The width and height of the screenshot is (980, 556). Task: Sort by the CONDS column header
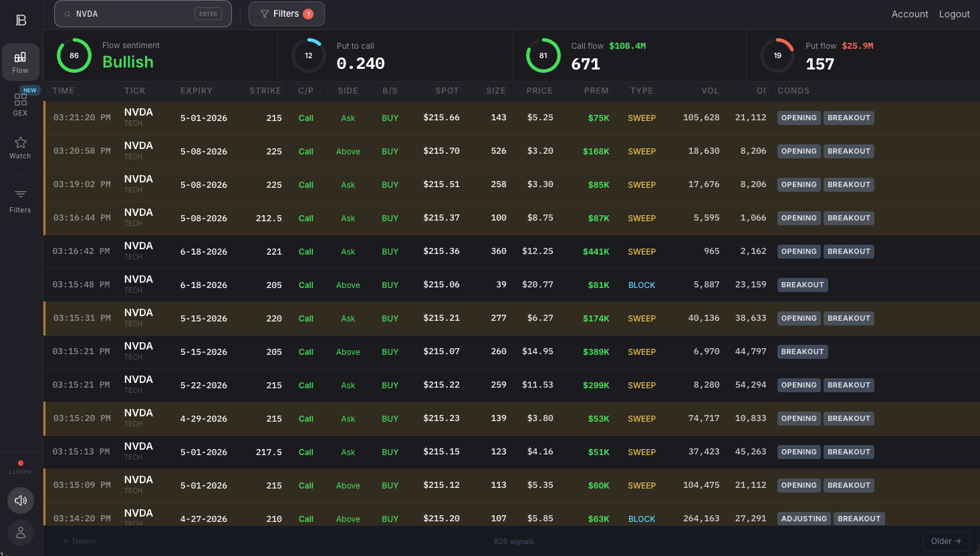coord(793,91)
